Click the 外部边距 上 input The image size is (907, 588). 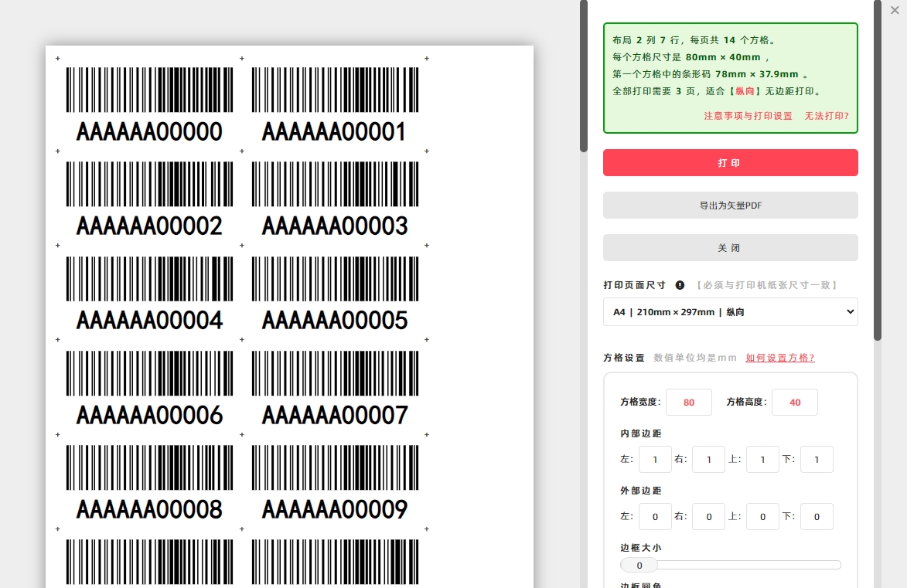762,517
